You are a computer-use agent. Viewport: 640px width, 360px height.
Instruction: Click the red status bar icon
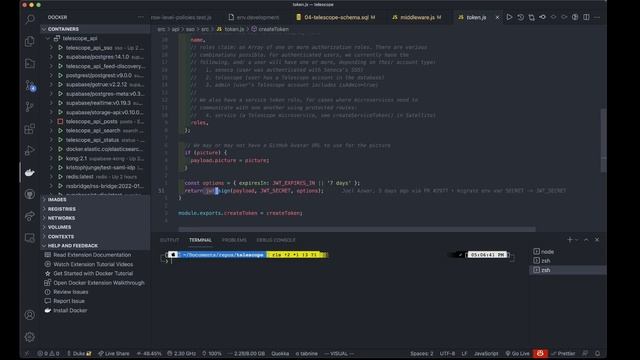540,353
